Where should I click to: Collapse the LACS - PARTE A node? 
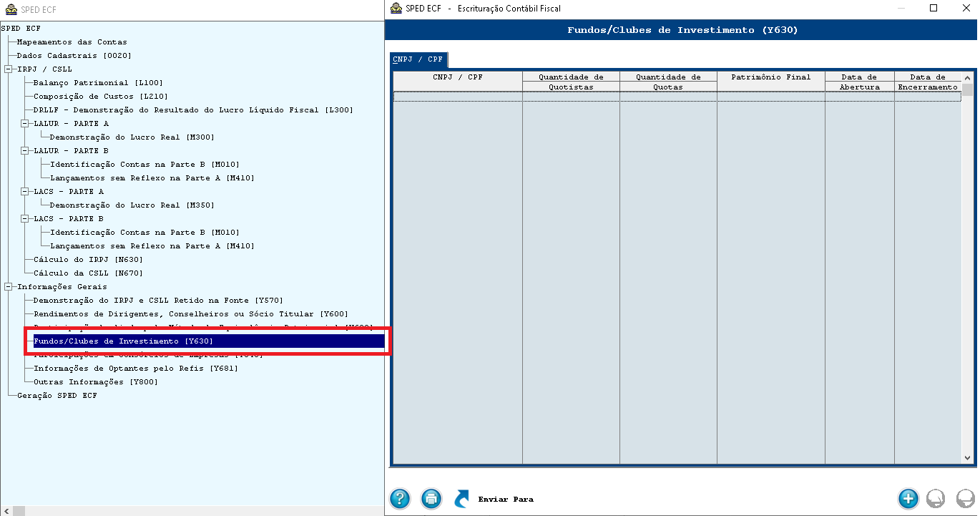25,192
